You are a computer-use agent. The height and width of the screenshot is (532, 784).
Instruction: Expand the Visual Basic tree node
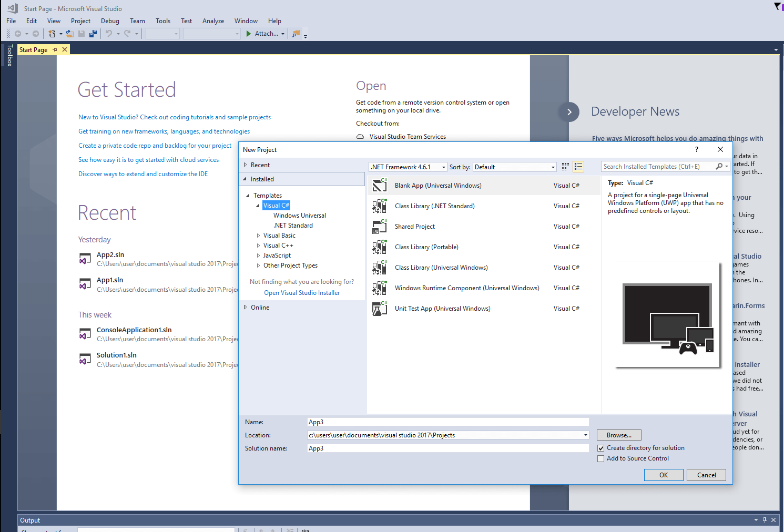point(258,236)
